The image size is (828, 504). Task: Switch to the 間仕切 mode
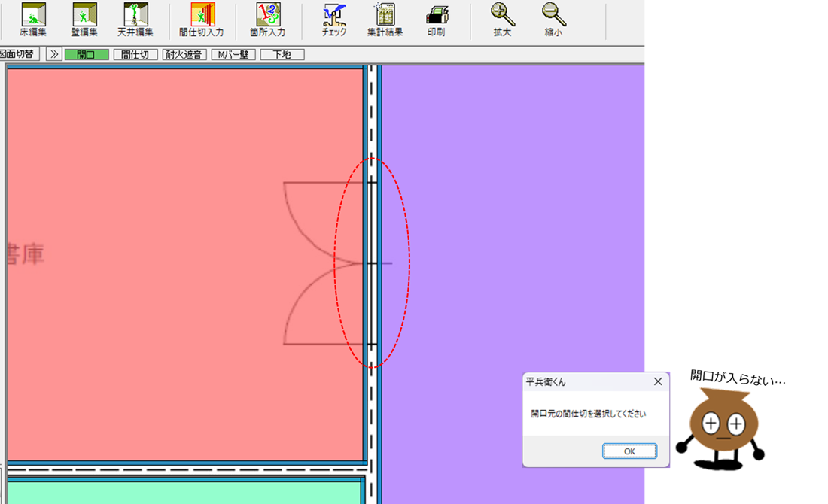coord(135,55)
